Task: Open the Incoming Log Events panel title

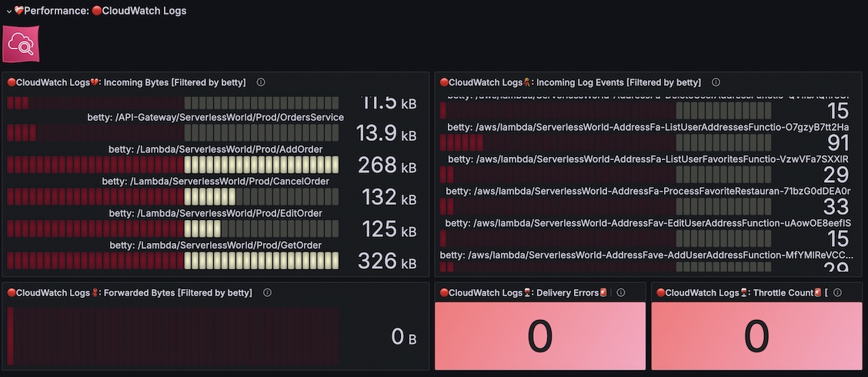Action: 570,82
